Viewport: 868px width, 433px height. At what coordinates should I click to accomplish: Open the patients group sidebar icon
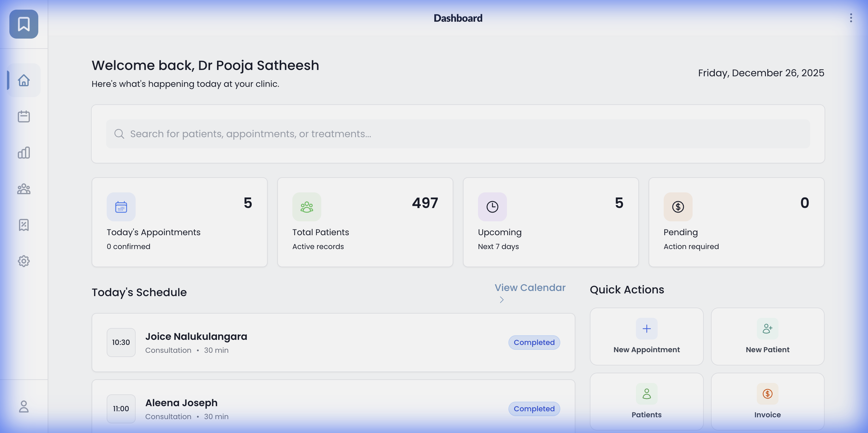click(24, 189)
